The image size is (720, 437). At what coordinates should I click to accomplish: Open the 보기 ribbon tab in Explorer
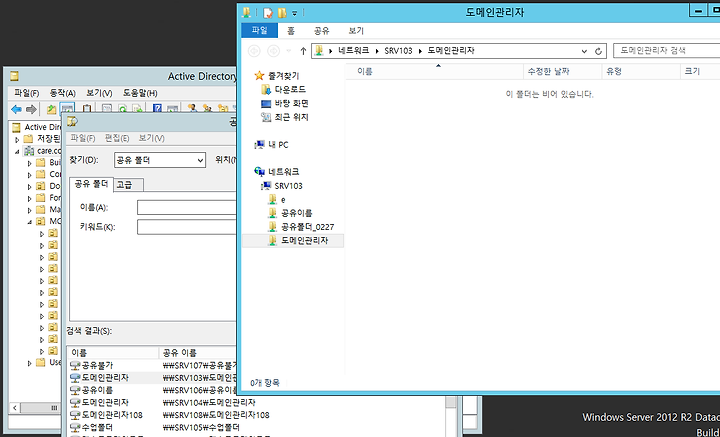[x=356, y=31]
